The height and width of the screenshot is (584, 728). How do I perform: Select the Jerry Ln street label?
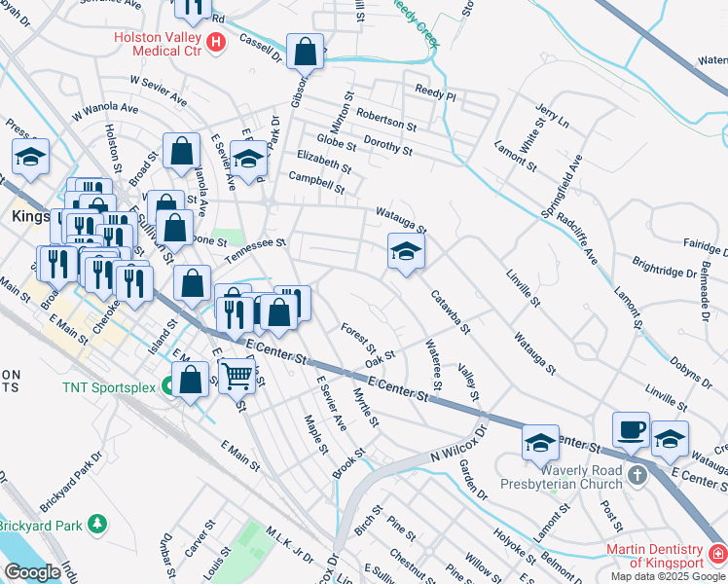click(553, 115)
